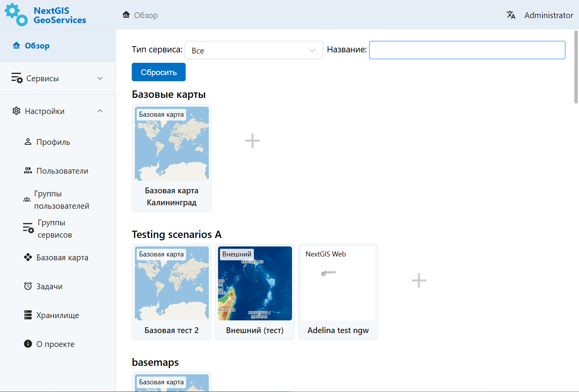The width and height of the screenshot is (579, 392).
Task: Click the Хранилище storage icon
Action: click(x=28, y=315)
